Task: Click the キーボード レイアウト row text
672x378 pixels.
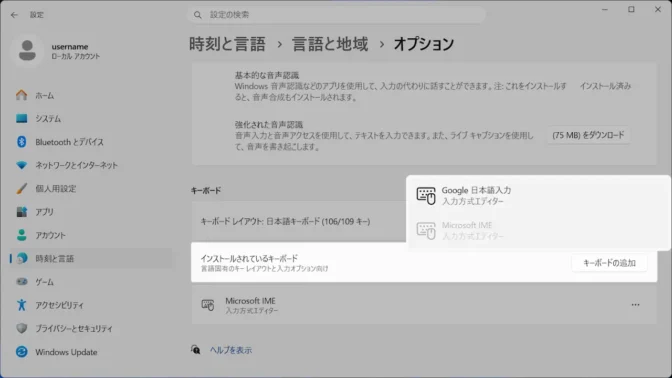Action: [x=285, y=222]
